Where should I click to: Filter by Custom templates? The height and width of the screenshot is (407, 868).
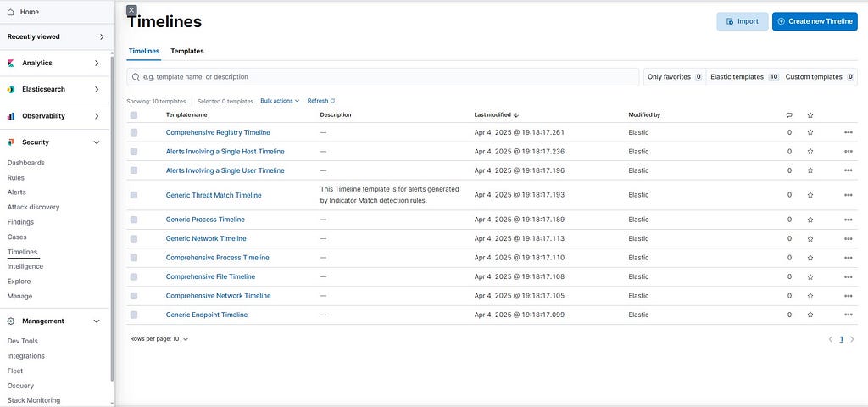(x=820, y=77)
